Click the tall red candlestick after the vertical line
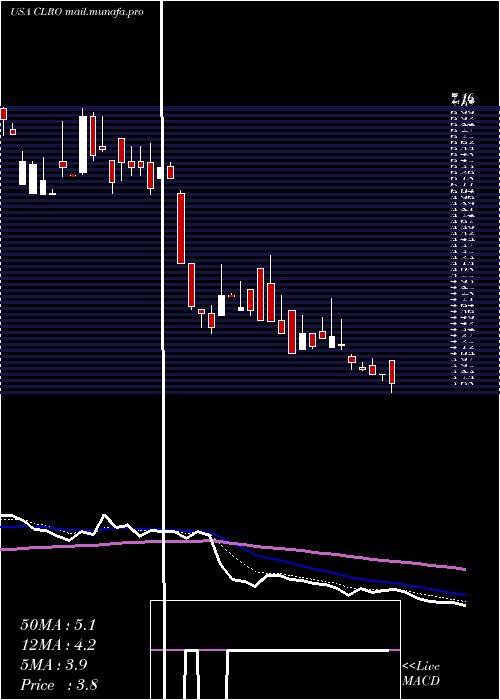The height and width of the screenshot is (700, 500). click(x=181, y=229)
